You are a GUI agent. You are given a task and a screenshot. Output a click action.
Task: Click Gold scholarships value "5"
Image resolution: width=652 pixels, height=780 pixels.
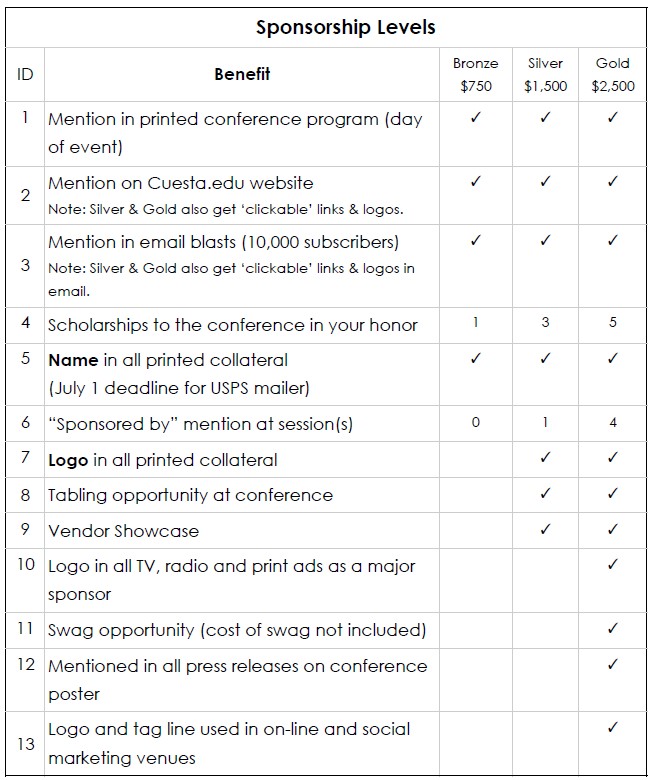click(x=613, y=322)
